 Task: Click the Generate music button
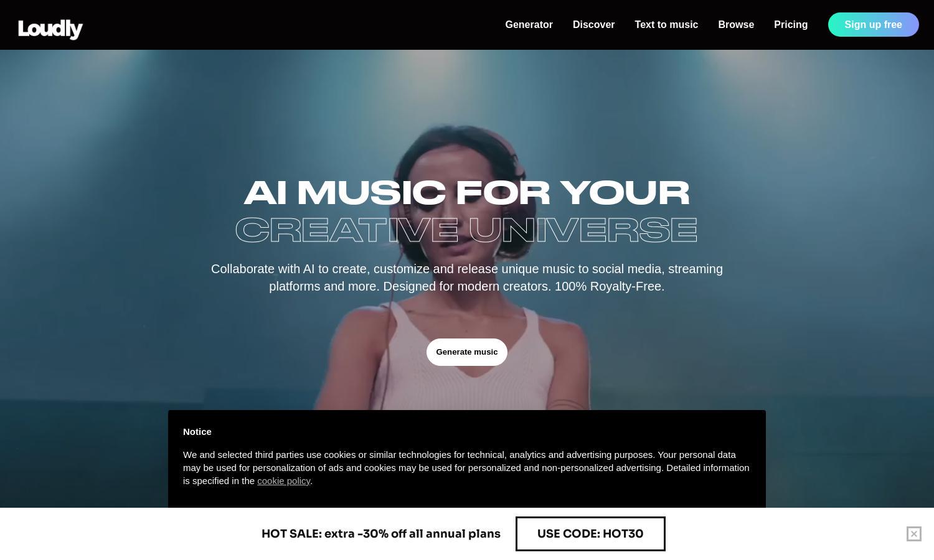pyautogui.click(x=467, y=352)
